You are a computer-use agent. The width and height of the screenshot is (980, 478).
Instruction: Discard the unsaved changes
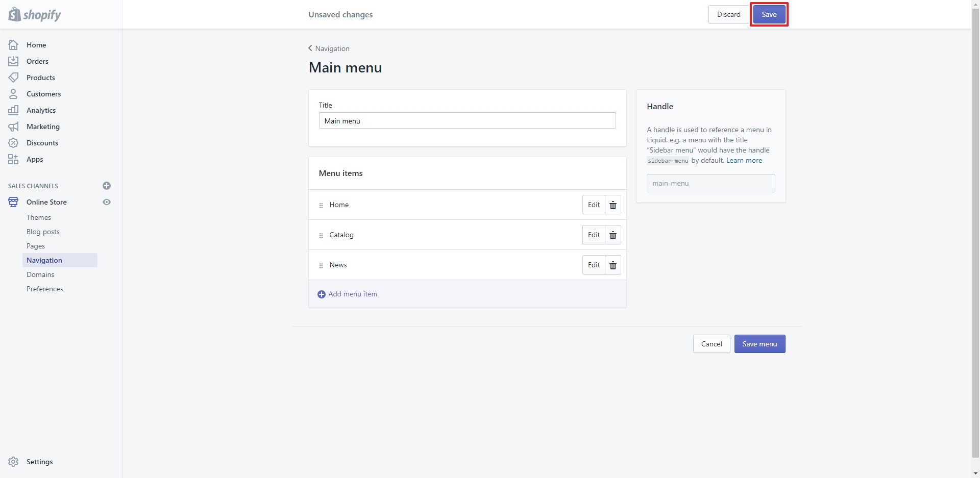pyautogui.click(x=728, y=14)
